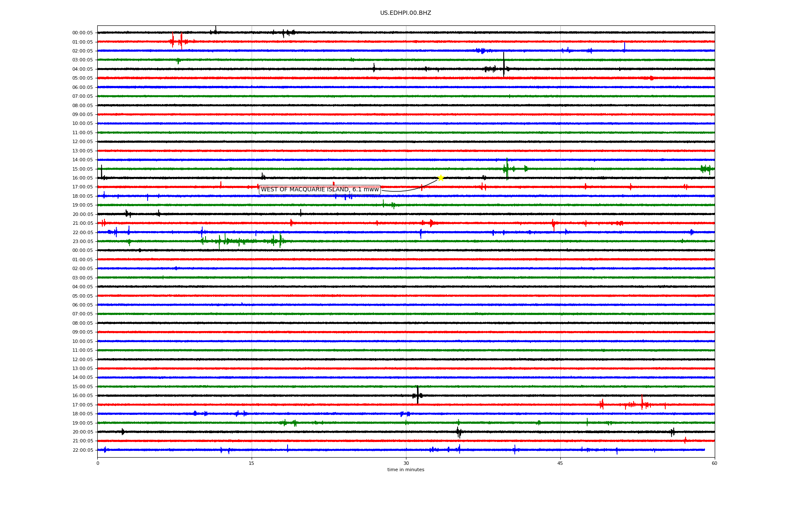Click the WEST OF MACQUARIE ISLAND annotation box
The image size is (812, 508).
click(x=320, y=190)
